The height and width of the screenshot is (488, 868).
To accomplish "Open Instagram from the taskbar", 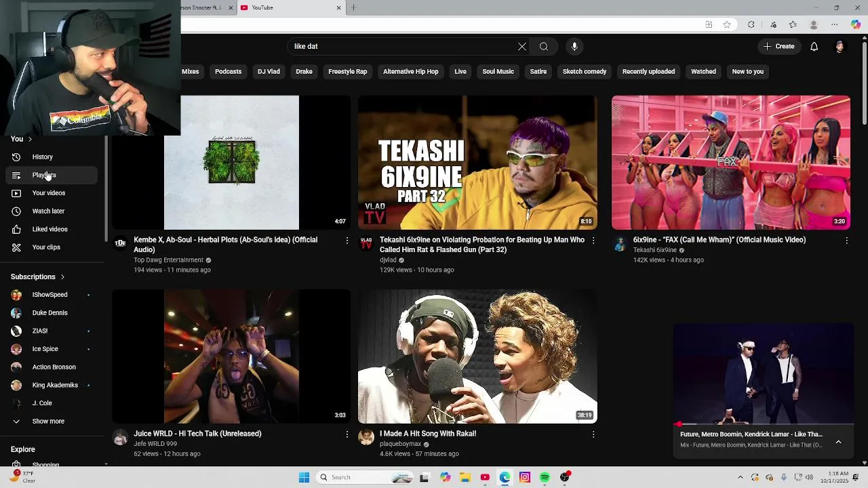I will [x=525, y=477].
